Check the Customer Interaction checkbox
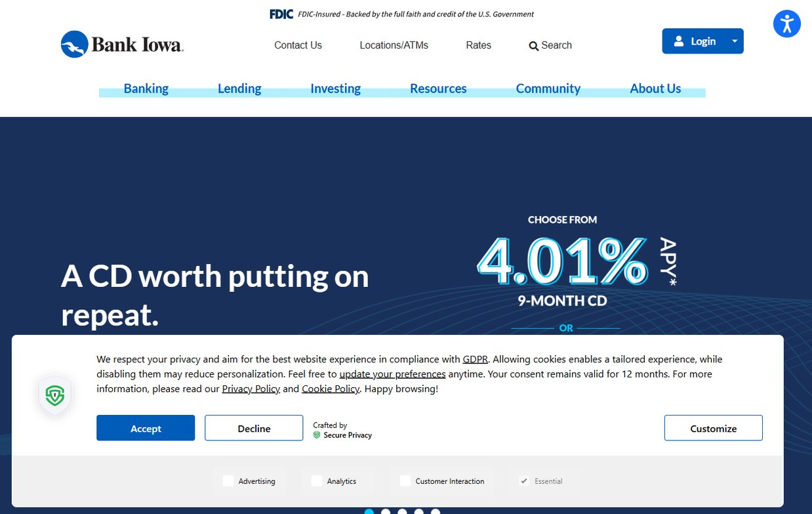The image size is (812, 514). point(405,481)
